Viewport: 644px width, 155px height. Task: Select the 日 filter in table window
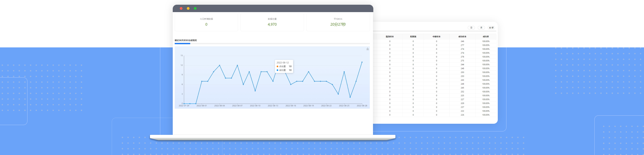pos(471,28)
